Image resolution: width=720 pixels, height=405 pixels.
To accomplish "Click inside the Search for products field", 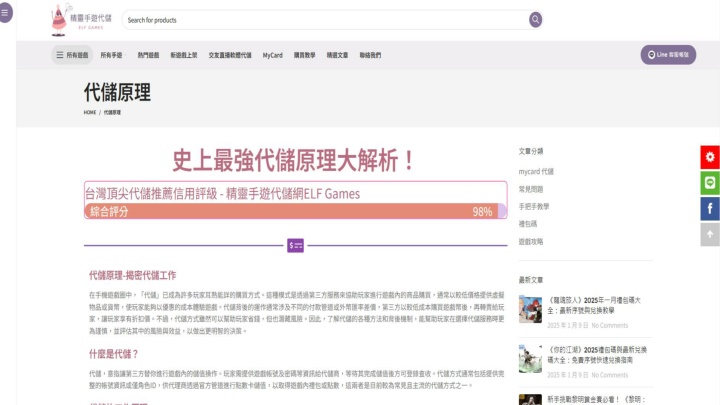I will pos(326,20).
